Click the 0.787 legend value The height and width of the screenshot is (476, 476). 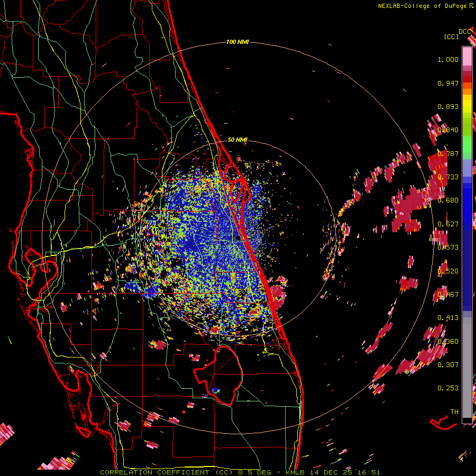448,153
